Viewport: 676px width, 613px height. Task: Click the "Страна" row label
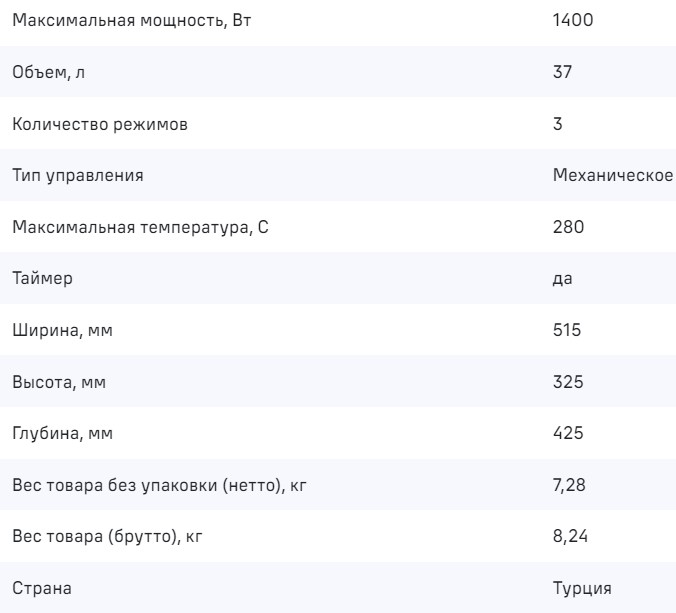pyautogui.click(x=42, y=589)
